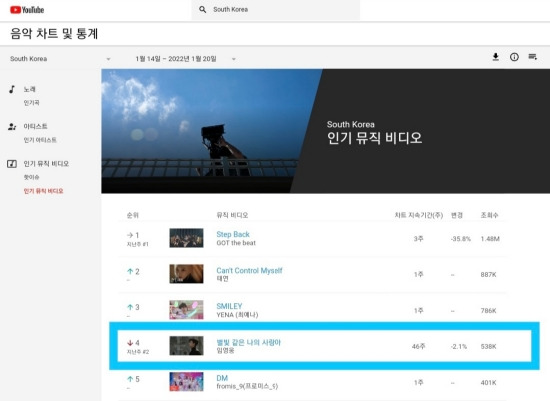The width and height of the screenshot is (550, 401).
Task: Open the date range dropdown
Action: (x=186, y=59)
